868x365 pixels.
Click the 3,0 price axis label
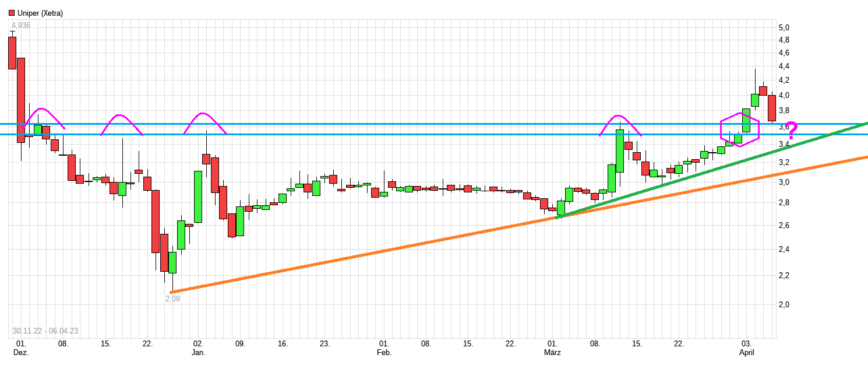(x=784, y=182)
